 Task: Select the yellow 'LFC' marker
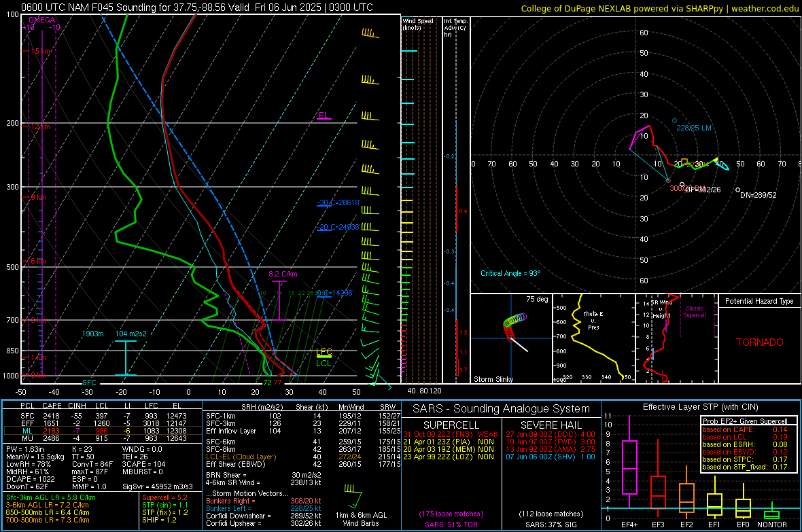coord(324,352)
